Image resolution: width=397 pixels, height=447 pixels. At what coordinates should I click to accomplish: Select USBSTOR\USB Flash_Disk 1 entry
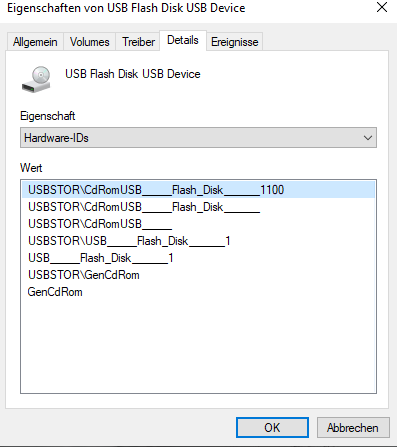coord(198,241)
